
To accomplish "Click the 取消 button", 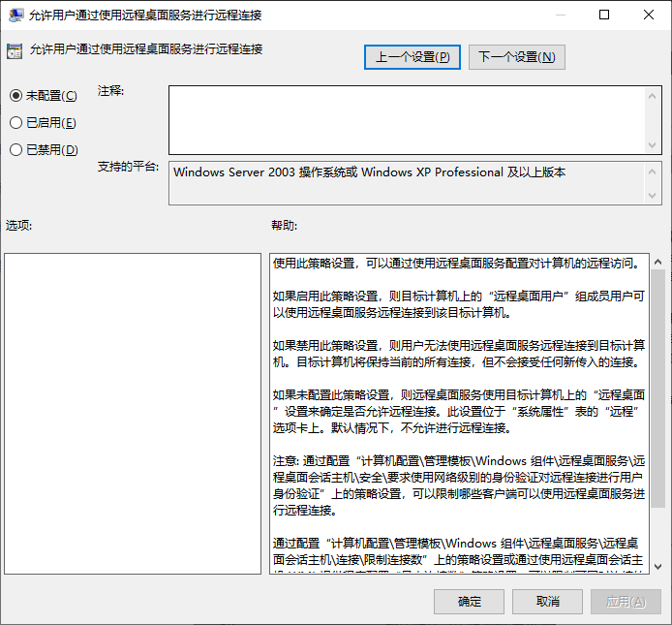I will pos(547,602).
